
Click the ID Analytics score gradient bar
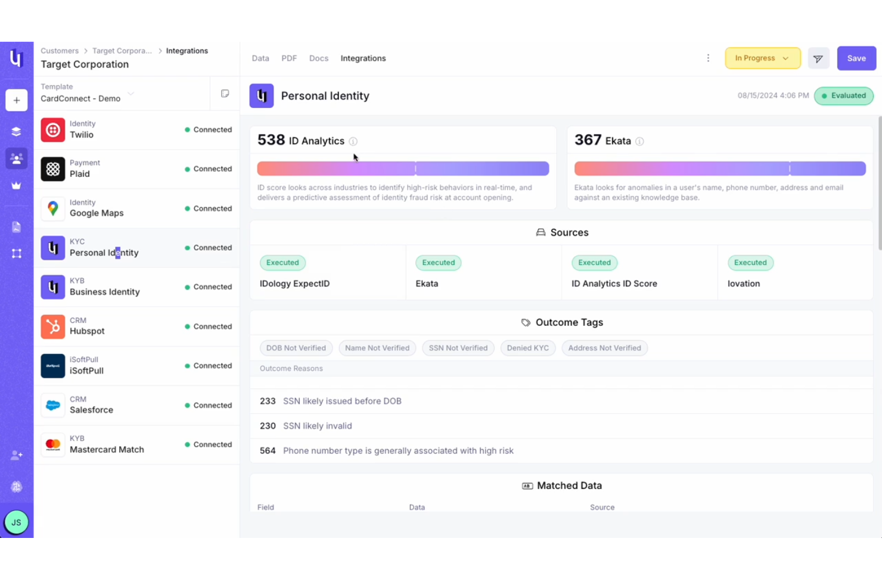click(x=403, y=169)
